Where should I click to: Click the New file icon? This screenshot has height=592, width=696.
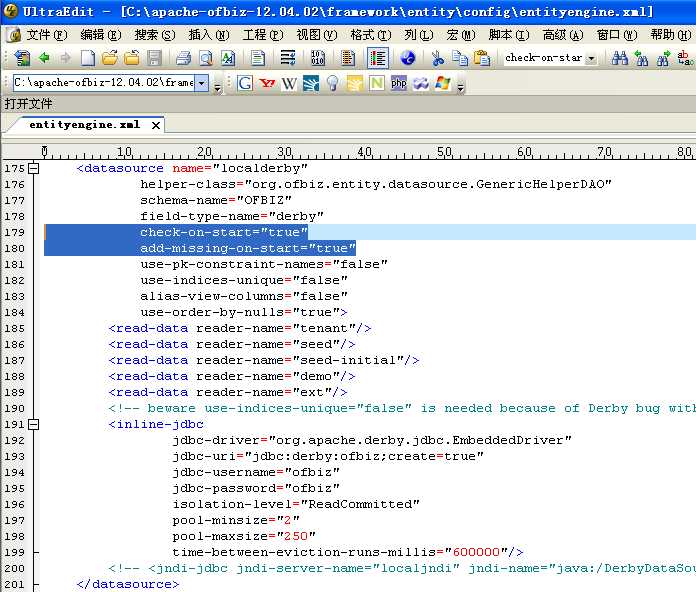click(87, 58)
